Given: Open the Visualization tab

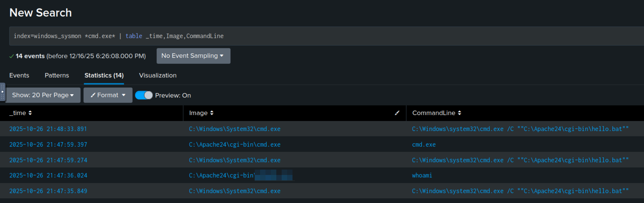Looking at the screenshot, I should point(158,75).
